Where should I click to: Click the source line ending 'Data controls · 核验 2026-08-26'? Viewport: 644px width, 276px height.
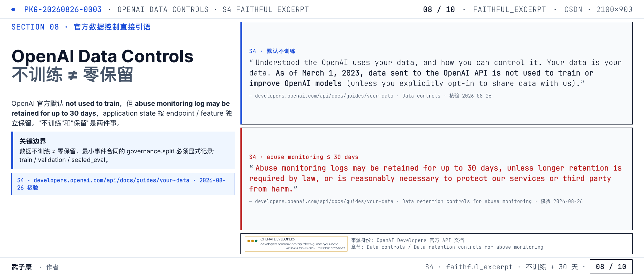click(370, 96)
